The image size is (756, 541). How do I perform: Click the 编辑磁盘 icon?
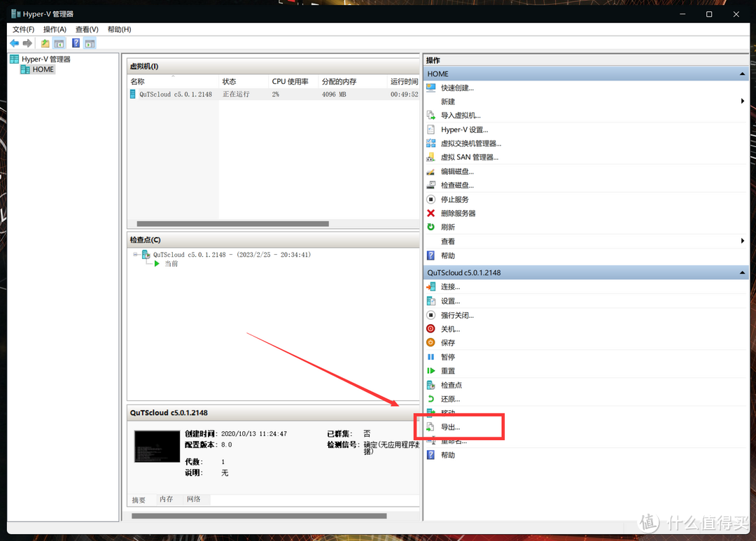431,171
